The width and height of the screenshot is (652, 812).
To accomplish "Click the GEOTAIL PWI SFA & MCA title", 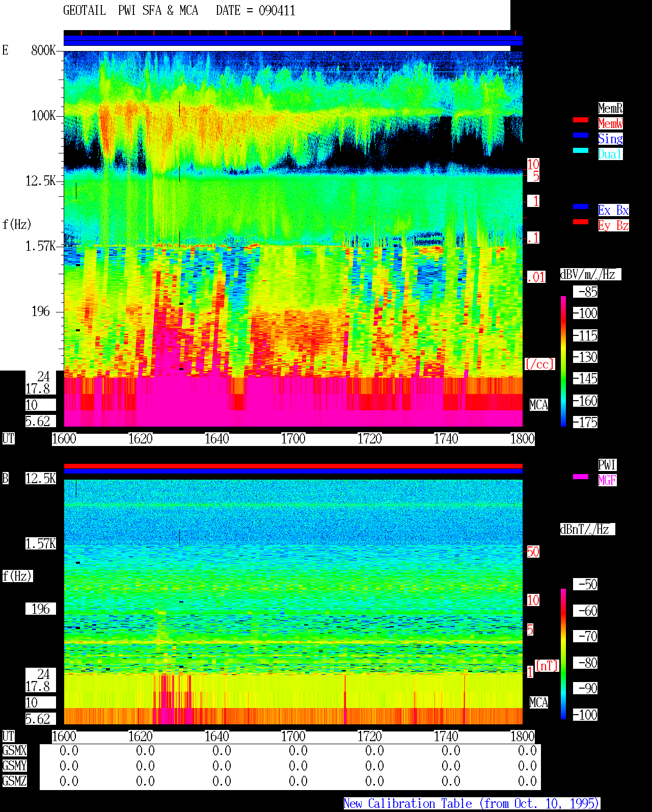I will [x=130, y=11].
